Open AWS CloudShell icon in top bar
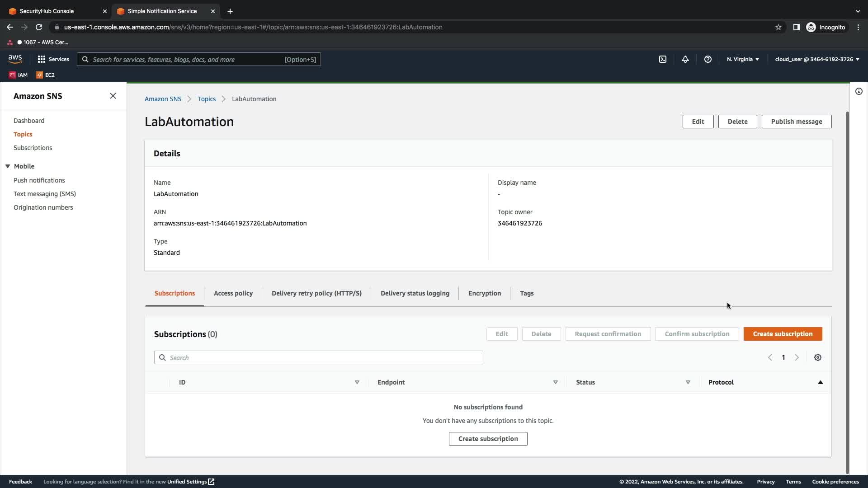 point(662,59)
